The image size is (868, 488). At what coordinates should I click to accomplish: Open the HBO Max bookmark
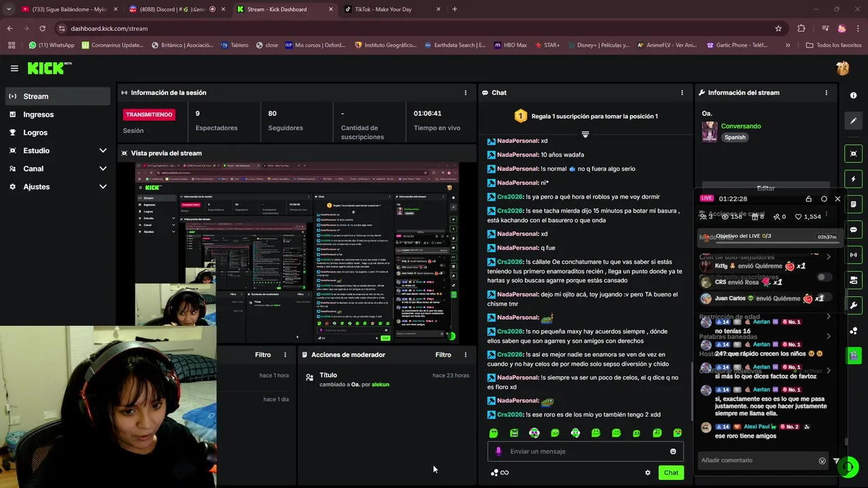point(510,45)
